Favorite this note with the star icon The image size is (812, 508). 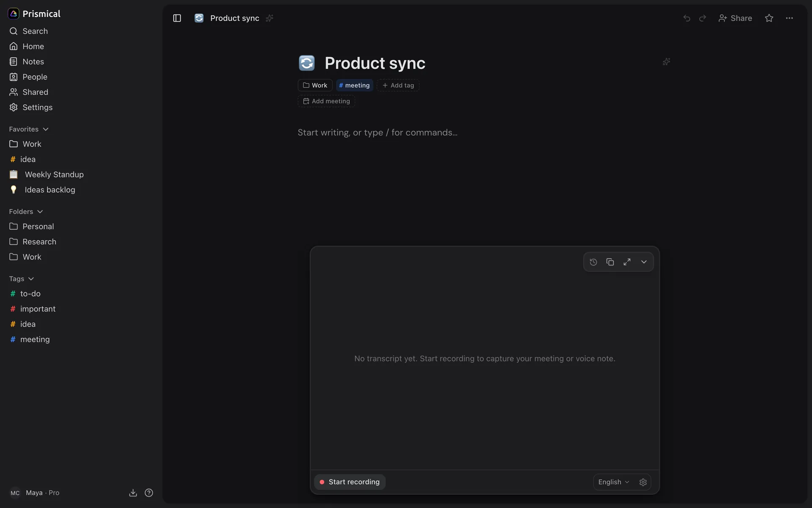769,18
